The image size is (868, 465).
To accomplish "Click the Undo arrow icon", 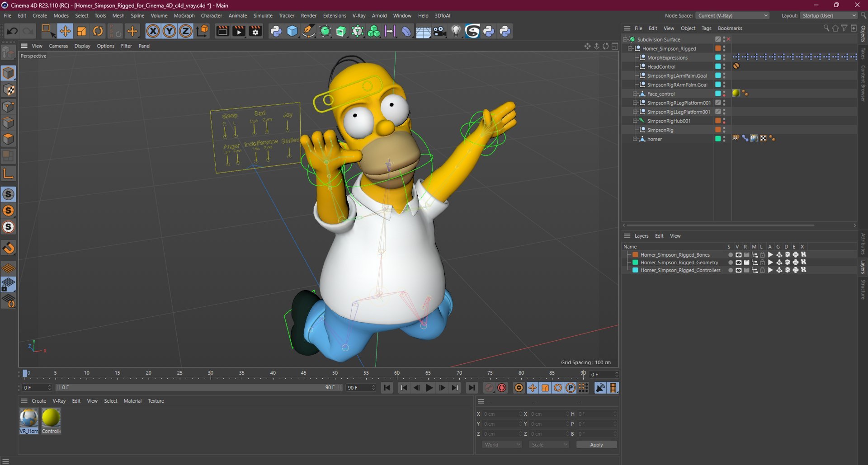I will coord(12,31).
